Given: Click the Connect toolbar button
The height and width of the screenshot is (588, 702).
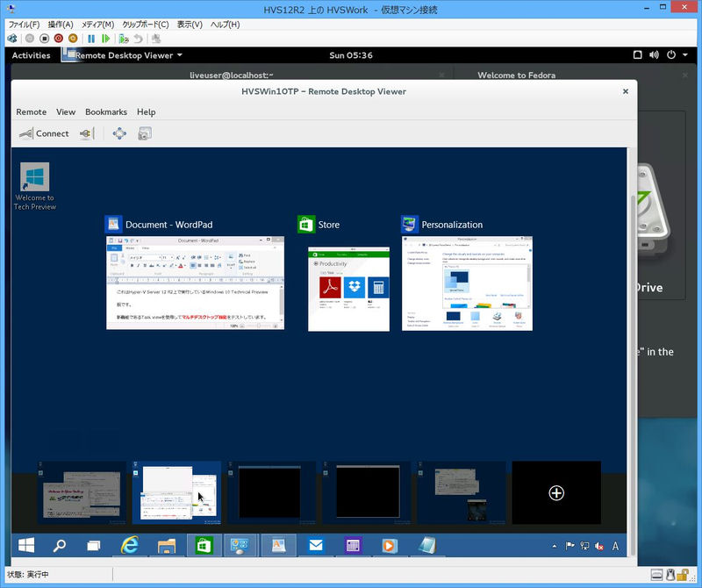Looking at the screenshot, I should (44, 133).
